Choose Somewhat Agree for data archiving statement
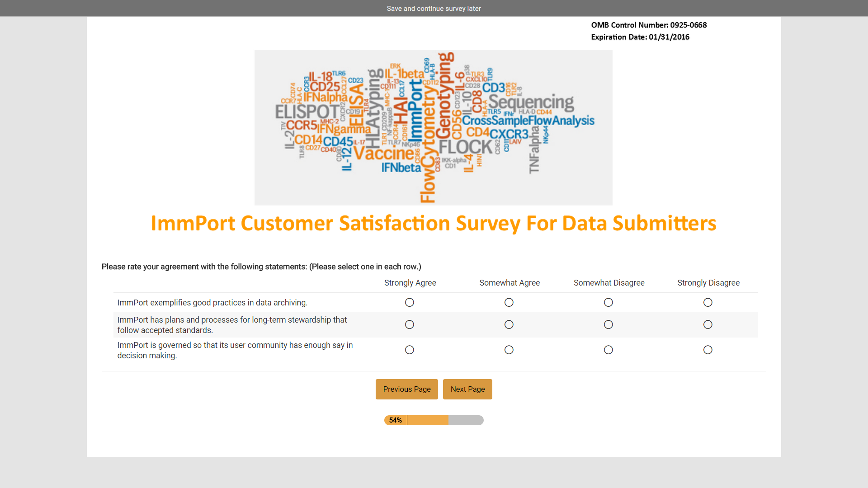Screen dimensions: 868x488 click(509, 302)
